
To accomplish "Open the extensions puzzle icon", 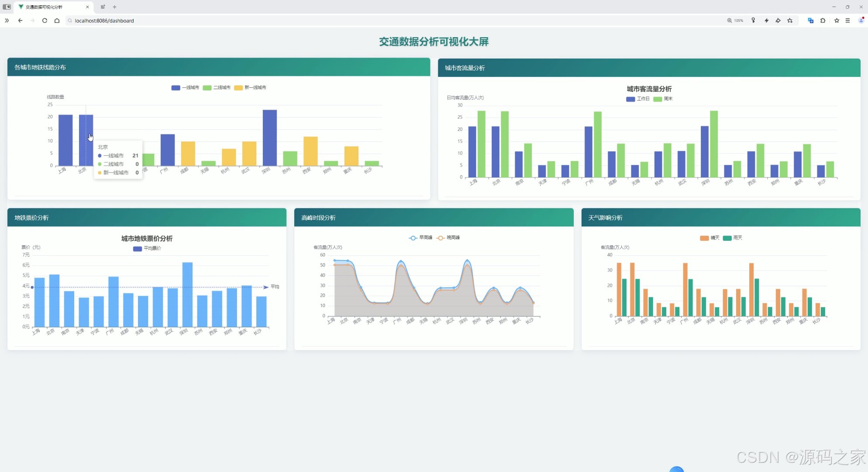I will pos(823,21).
